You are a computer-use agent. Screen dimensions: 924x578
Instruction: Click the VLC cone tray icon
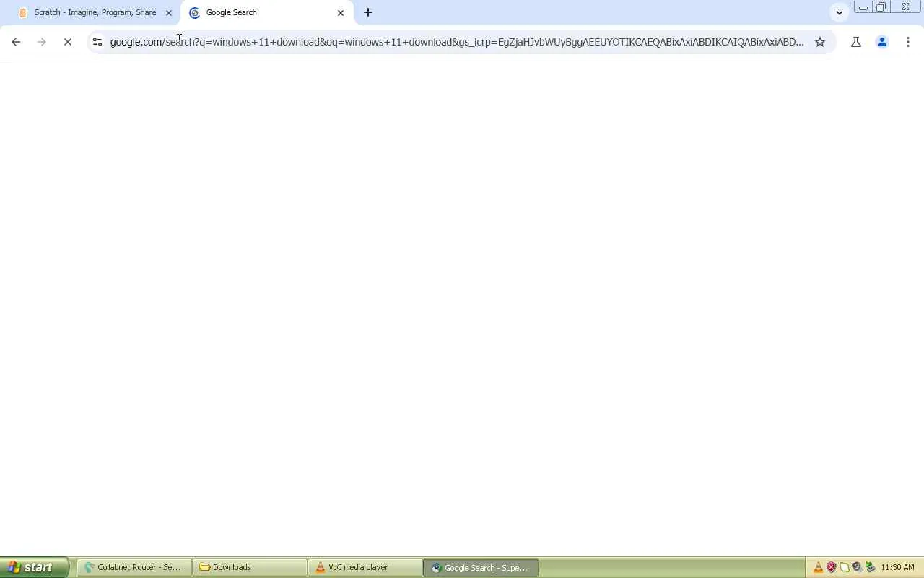tap(818, 567)
